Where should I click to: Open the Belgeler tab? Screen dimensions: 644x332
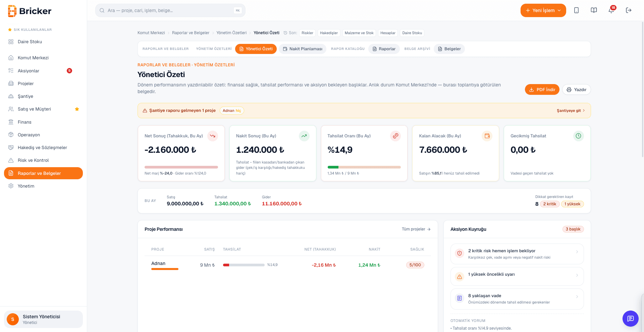coord(449,49)
